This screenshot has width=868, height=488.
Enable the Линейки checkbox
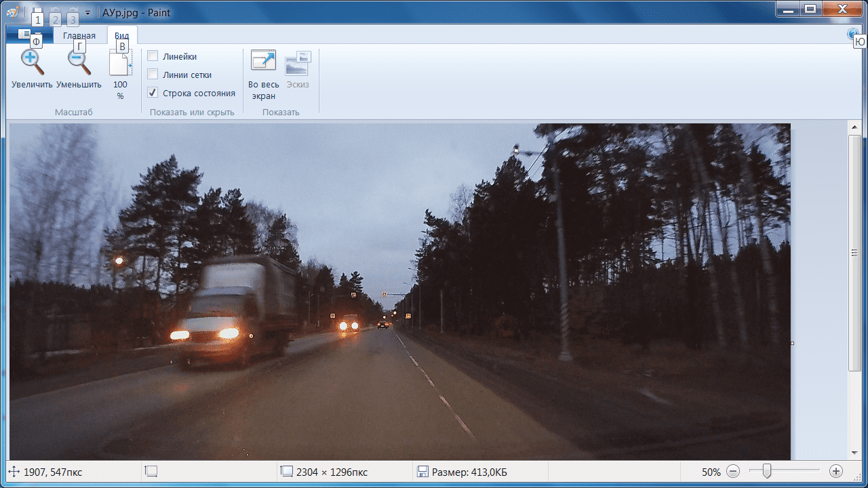click(x=153, y=56)
